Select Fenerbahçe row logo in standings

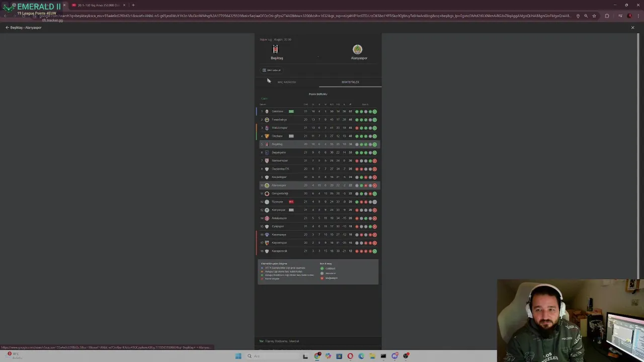[x=267, y=120]
